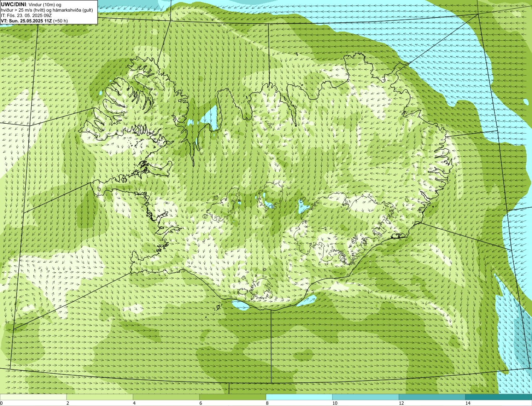
Task: Click the legend label "14"
Action: tap(468, 403)
